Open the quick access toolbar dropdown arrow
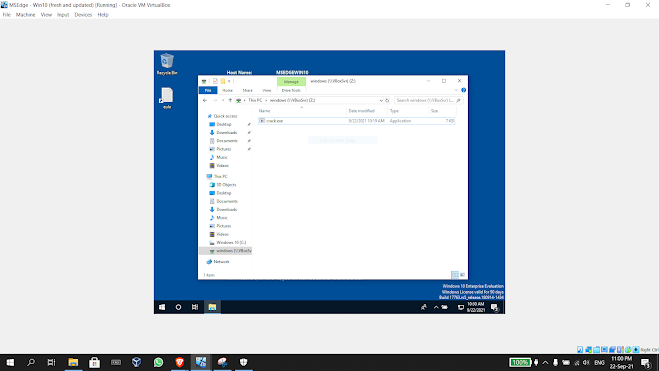Screen dimensions: 659x371 [x=229, y=81]
